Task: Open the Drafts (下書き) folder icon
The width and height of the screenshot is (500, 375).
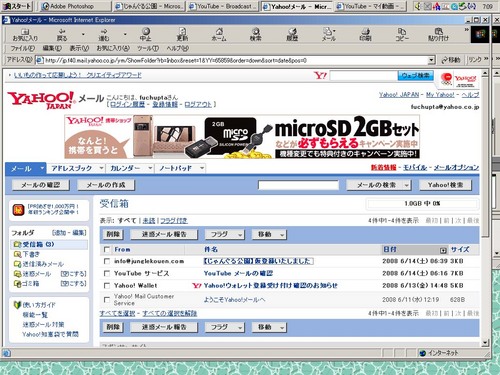Action: click(17, 254)
